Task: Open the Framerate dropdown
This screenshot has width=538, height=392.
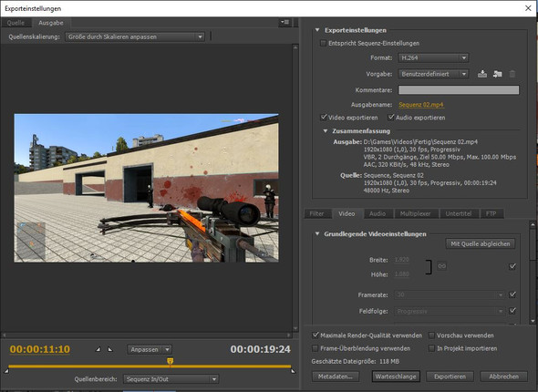Action: coord(450,294)
